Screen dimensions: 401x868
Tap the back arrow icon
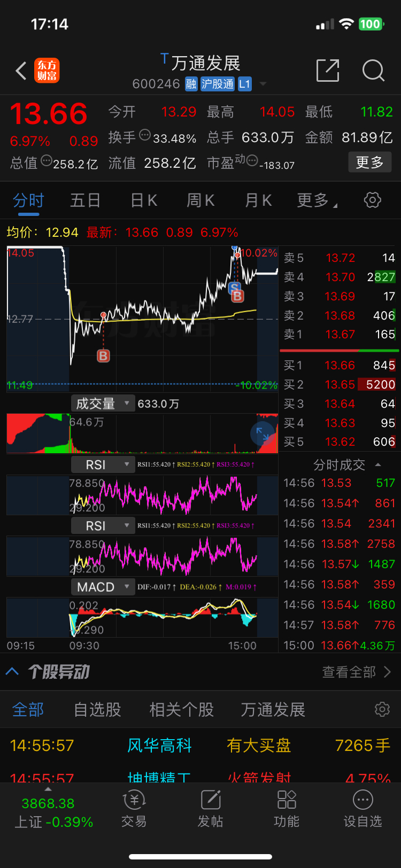pyautogui.click(x=21, y=71)
